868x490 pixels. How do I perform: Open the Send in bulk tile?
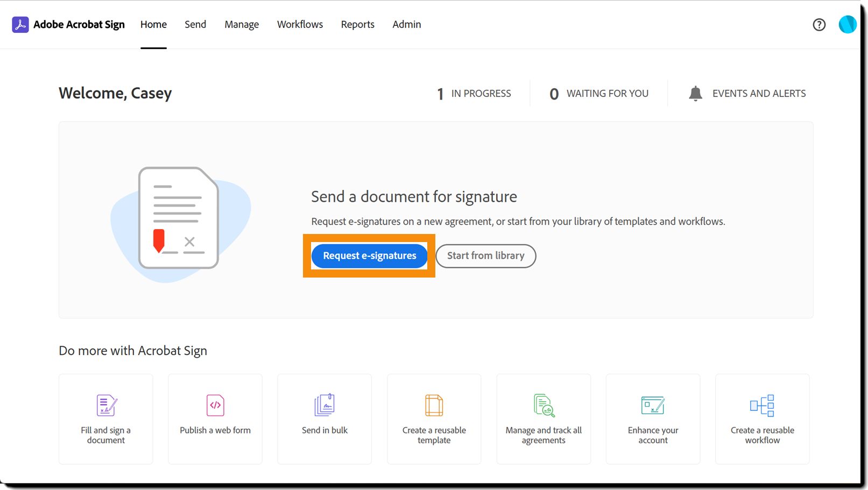(324, 419)
